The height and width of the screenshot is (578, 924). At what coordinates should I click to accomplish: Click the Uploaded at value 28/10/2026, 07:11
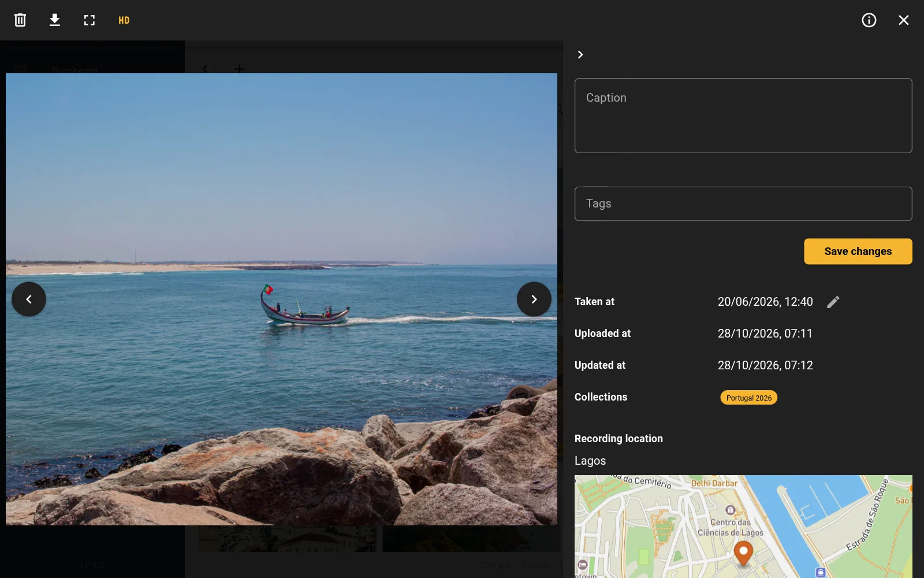coord(765,334)
